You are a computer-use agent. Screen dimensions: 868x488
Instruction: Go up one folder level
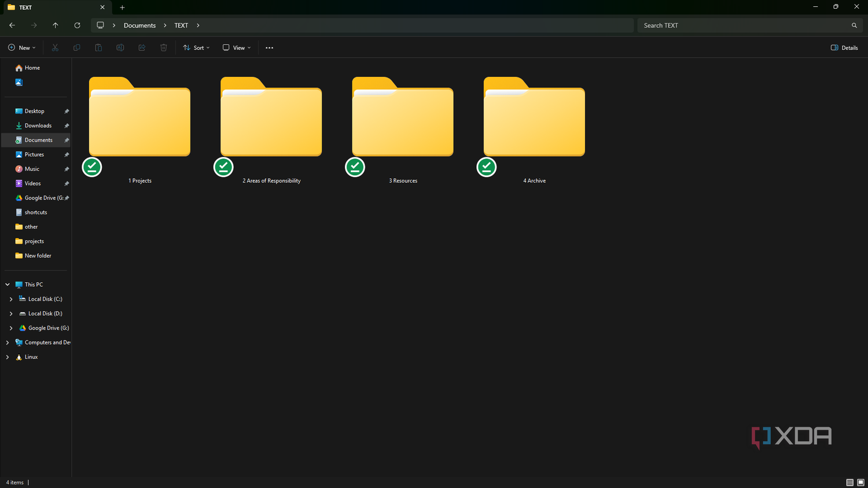pyautogui.click(x=56, y=25)
